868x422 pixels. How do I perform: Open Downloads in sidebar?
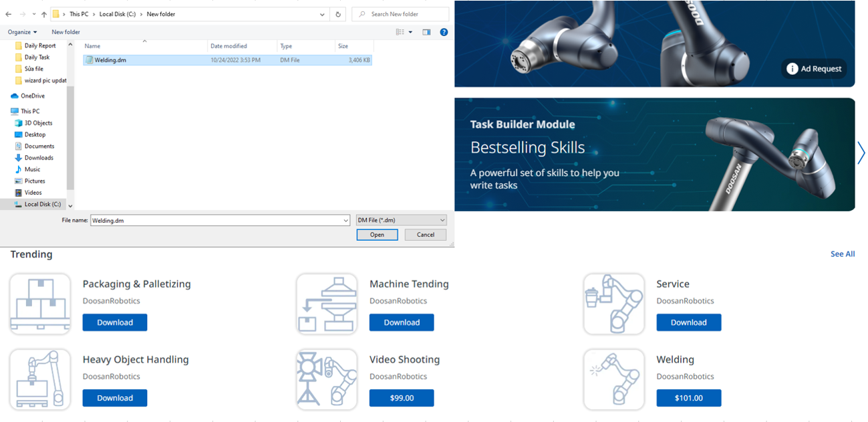point(39,158)
